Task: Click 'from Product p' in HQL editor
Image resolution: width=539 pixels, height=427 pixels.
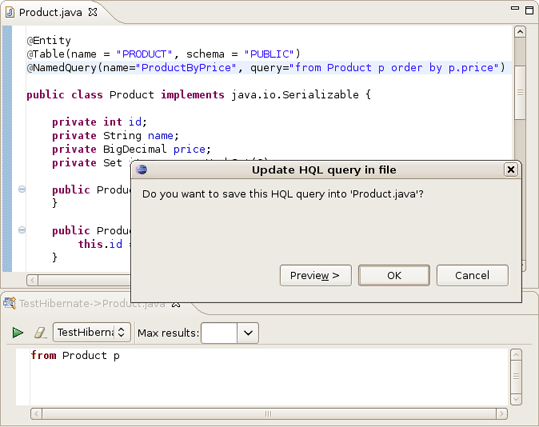Action: (75, 355)
